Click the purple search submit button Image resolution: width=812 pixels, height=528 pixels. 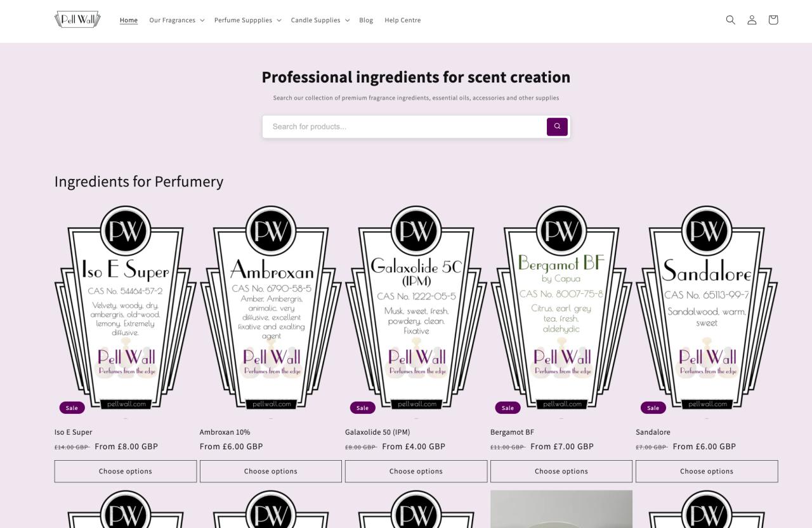(x=557, y=126)
